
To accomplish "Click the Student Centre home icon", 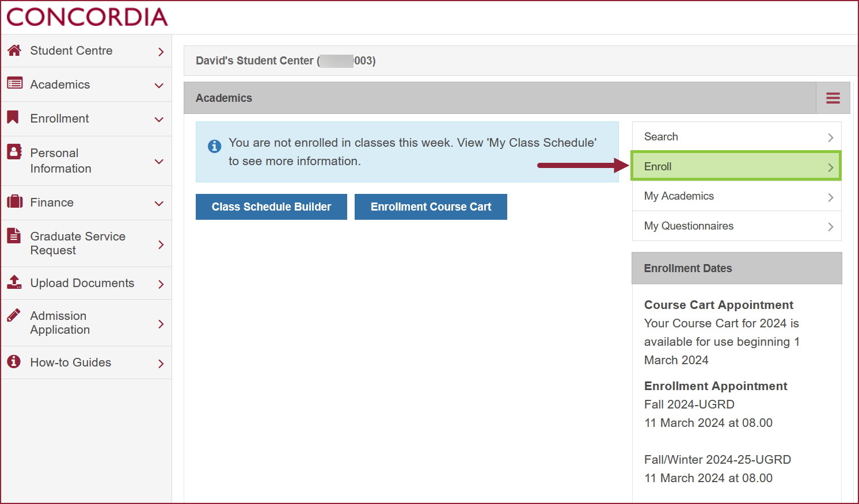I will coord(14,50).
